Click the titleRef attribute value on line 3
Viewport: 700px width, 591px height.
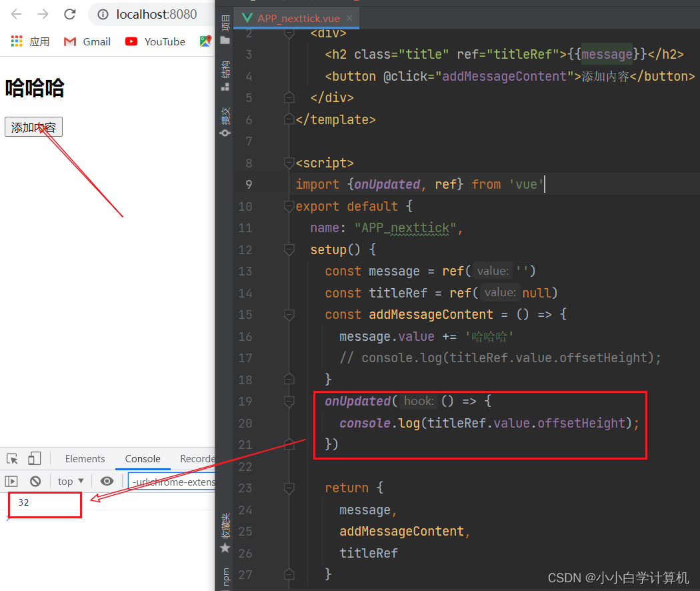click(523, 54)
